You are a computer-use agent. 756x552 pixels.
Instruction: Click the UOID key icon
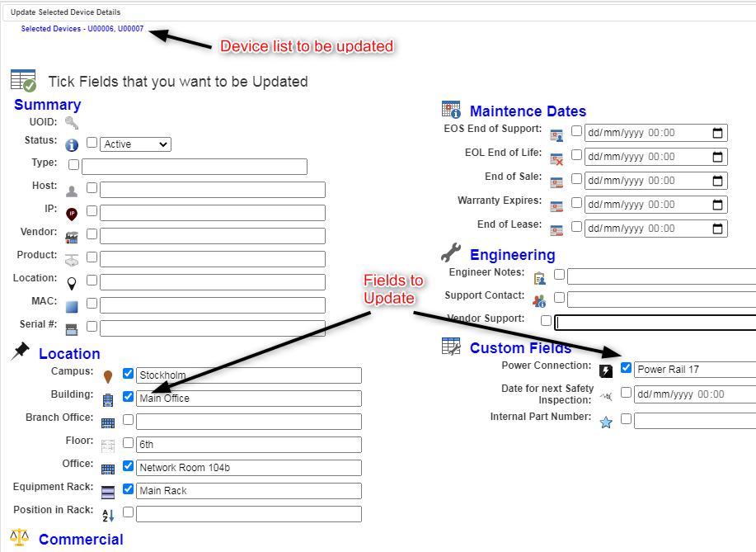[72, 123]
